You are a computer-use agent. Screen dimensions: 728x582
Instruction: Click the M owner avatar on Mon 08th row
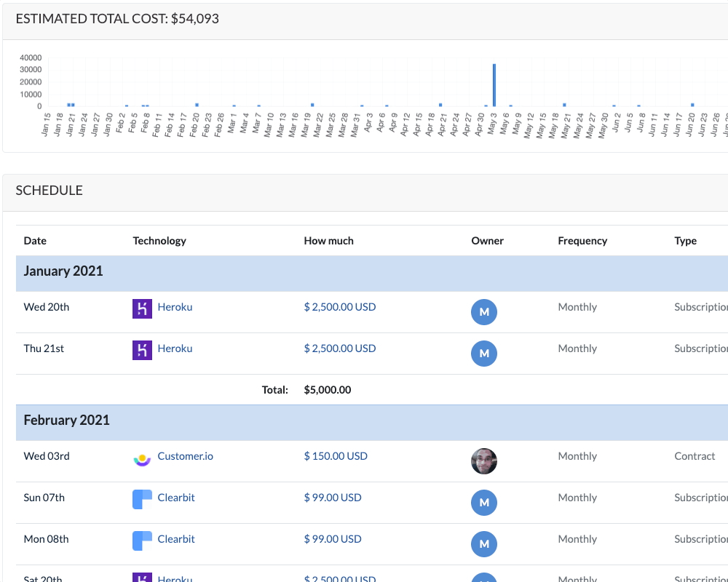[x=484, y=544]
